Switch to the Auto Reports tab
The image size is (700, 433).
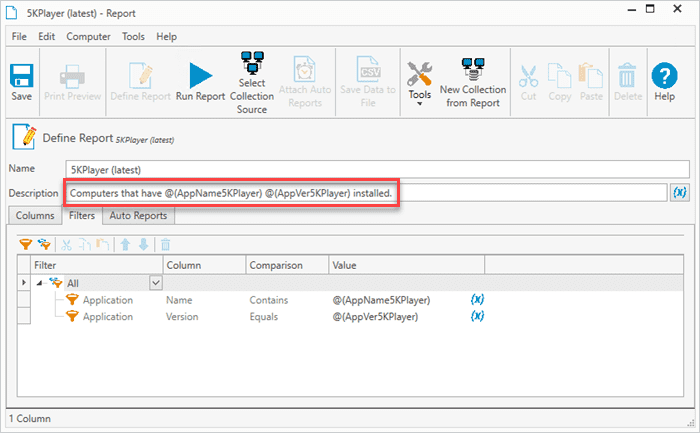(138, 216)
